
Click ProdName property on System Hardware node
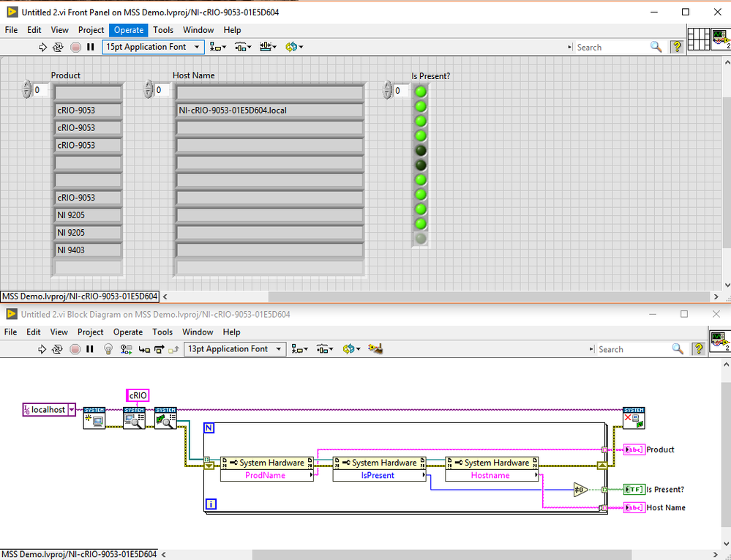point(266,476)
